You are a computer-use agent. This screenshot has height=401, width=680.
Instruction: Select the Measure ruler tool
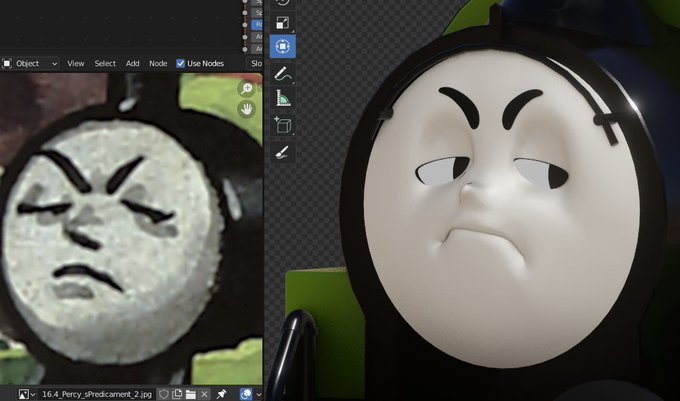[283, 98]
